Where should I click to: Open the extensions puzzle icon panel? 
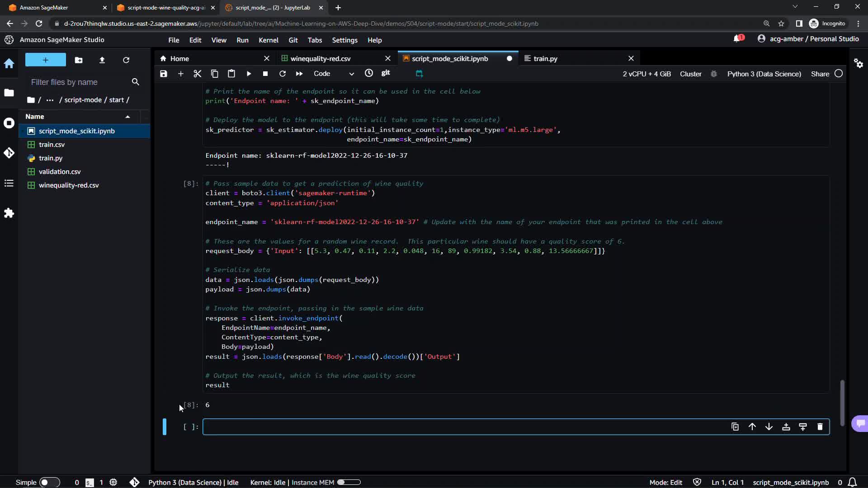(9, 213)
